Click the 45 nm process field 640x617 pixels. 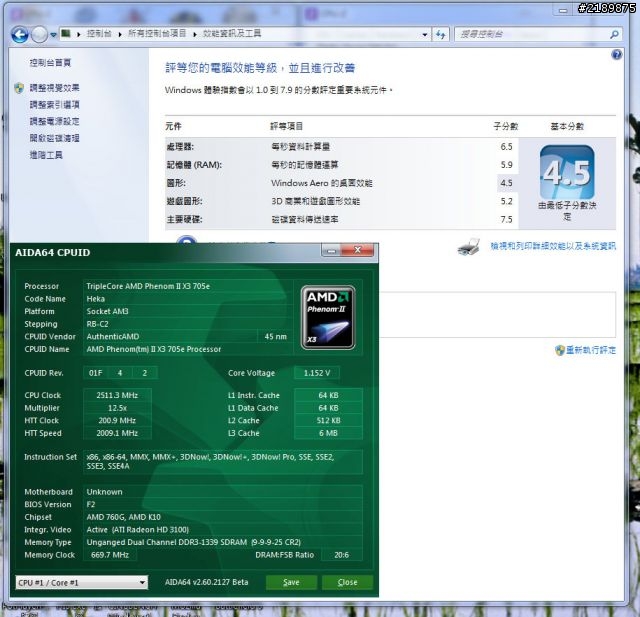click(276, 337)
